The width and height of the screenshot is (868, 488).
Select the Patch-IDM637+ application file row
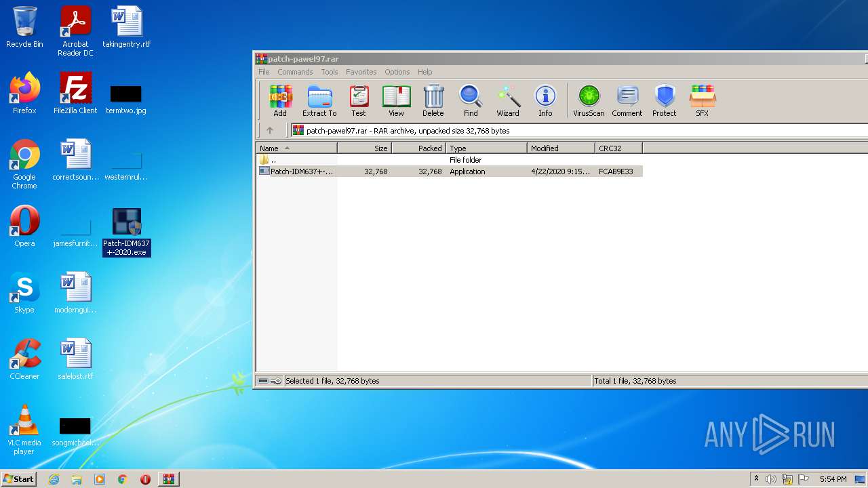(x=450, y=171)
